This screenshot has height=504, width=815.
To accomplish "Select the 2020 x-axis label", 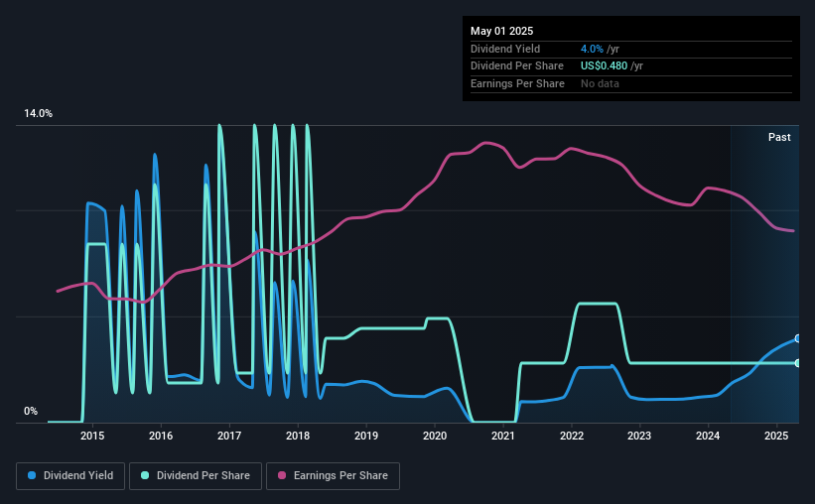I will pos(435,436).
